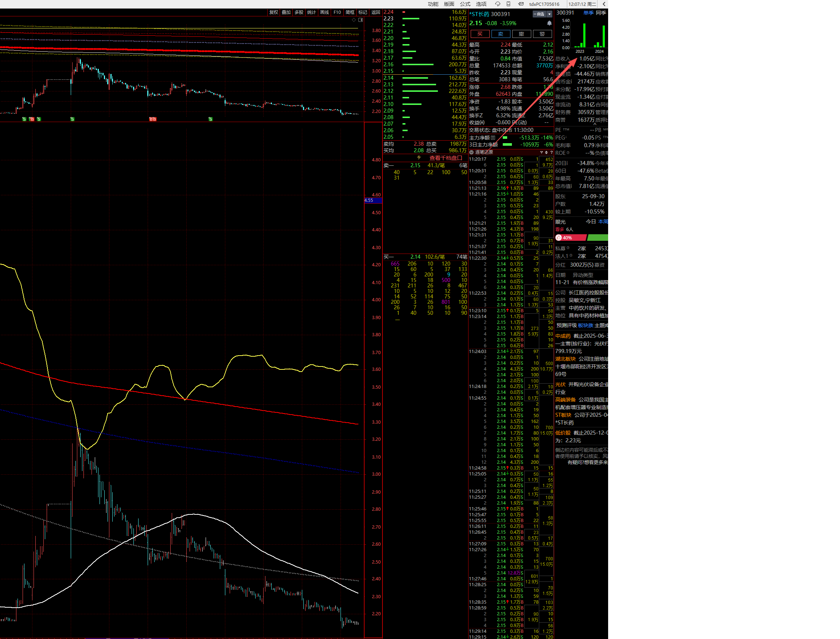Click the price alert bell icon

click(549, 23)
